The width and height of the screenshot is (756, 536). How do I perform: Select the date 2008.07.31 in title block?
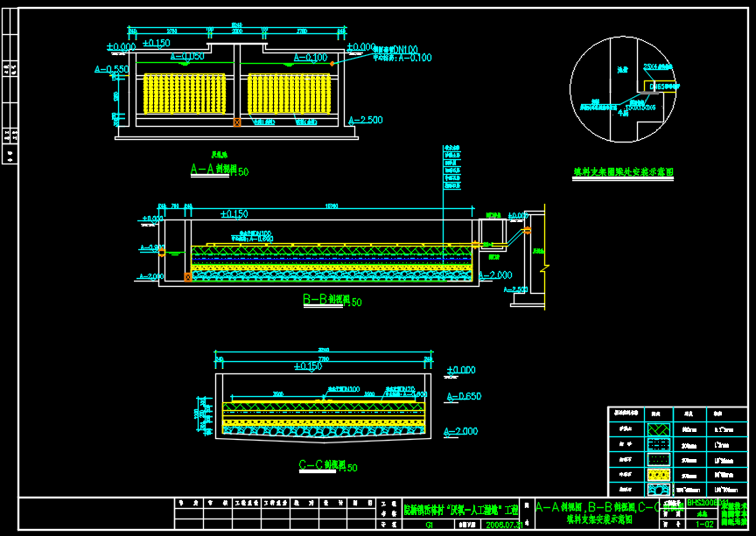pos(504,525)
